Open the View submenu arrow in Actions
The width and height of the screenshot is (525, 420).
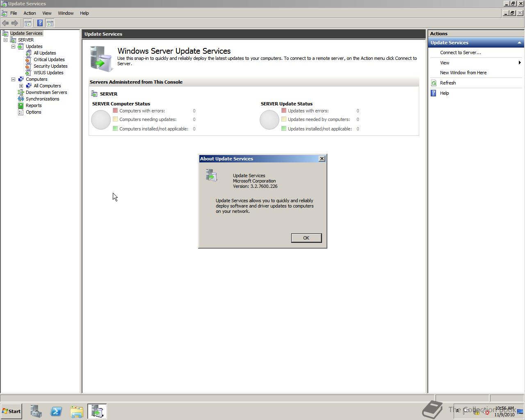[520, 63]
